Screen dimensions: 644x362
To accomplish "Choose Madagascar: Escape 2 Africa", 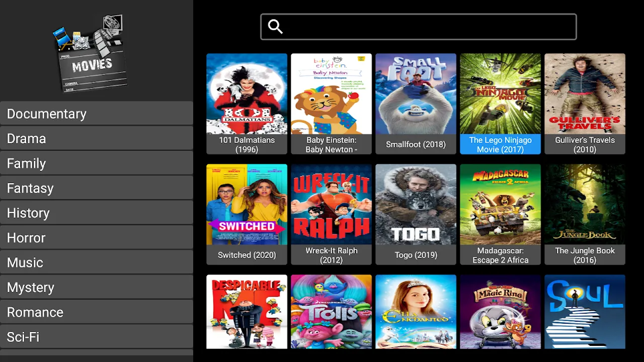I will 501,215.
